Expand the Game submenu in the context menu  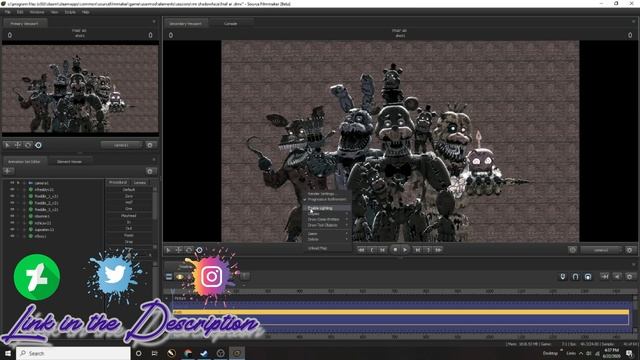point(327,234)
